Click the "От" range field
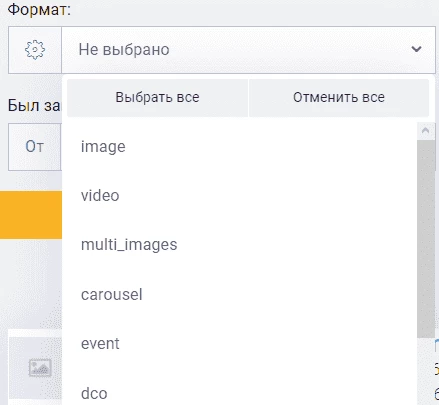Screen dimensions: 439x405 click(35, 147)
